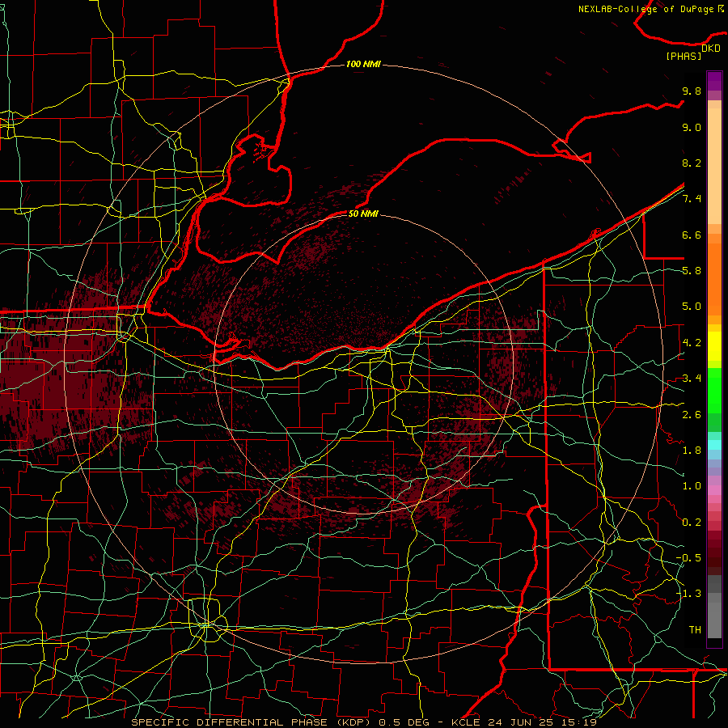Click the 2.6 scale label
The image size is (728, 728).
pyautogui.click(x=692, y=415)
